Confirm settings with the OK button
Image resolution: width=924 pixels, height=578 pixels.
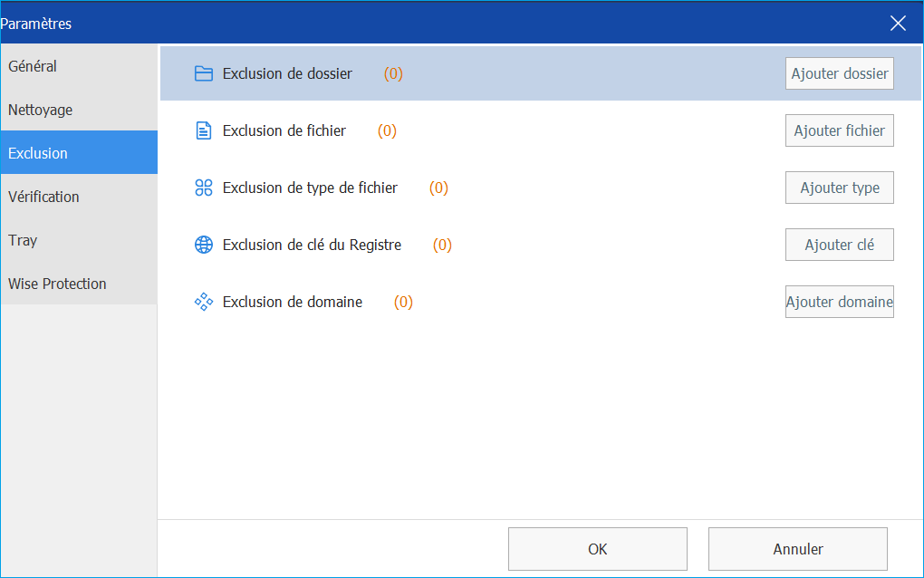point(598,549)
